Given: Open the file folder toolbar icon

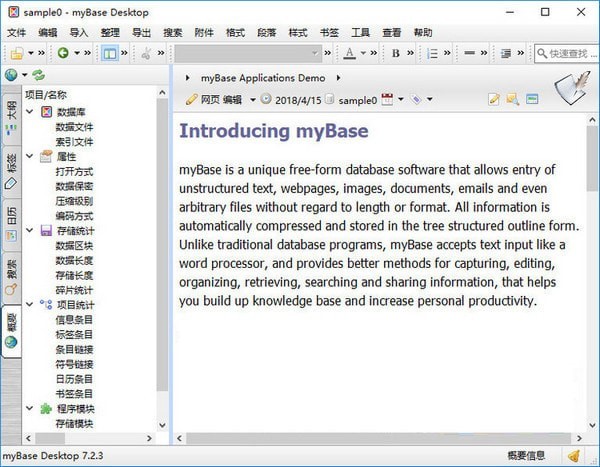Looking at the screenshot, I should [x=17, y=53].
